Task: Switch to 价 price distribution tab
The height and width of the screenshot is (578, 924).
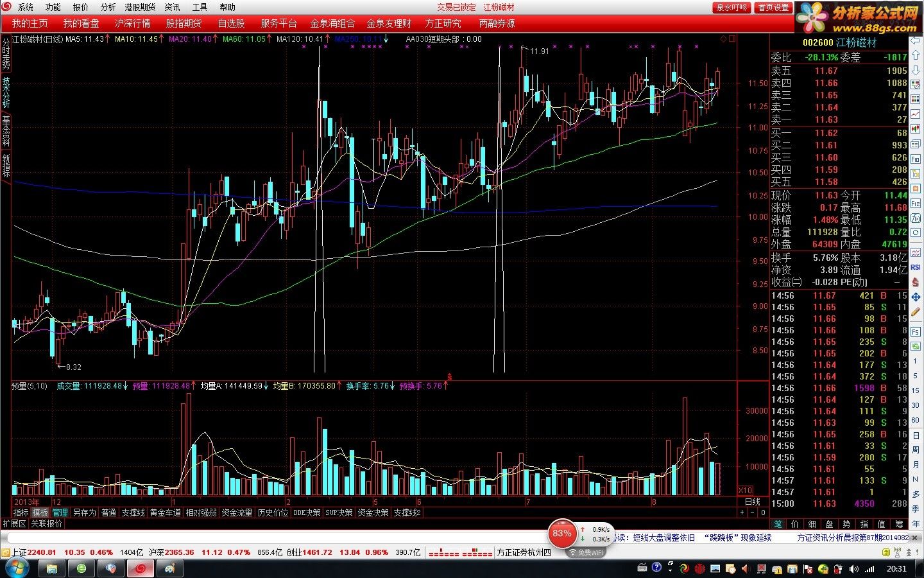Action: pos(795,524)
